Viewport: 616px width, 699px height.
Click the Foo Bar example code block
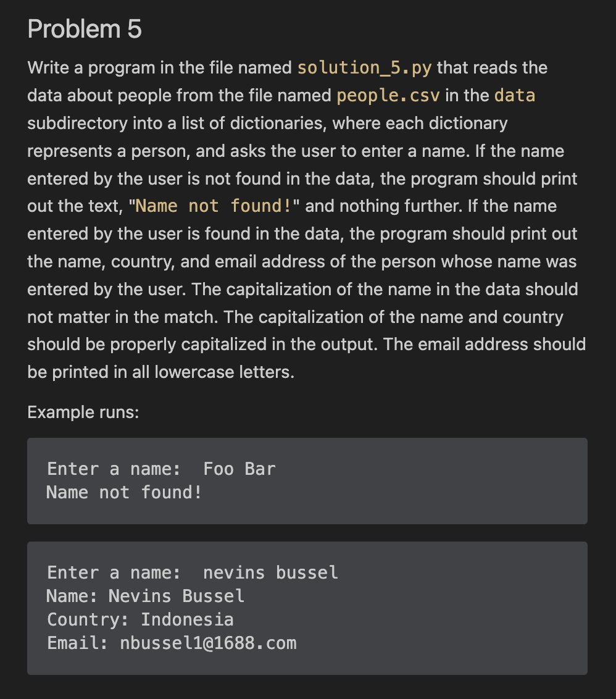click(x=307, y=480)
